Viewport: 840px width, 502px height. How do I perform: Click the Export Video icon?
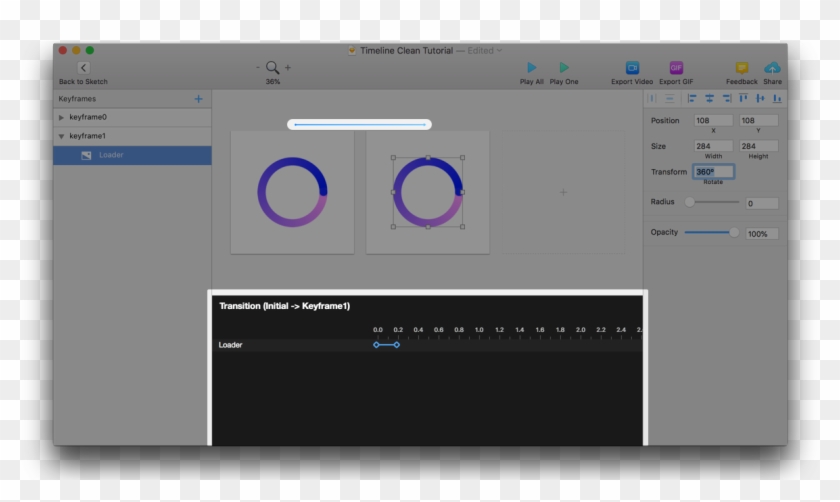pyautogui.click(x=632, y=68)
